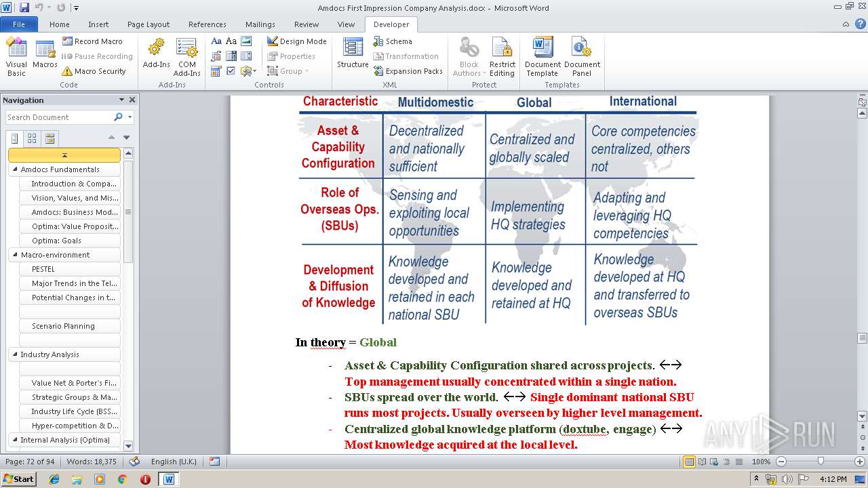Switch to the Home tab
The width and height of the screenshot is (868, 488).
tap(60, 24)
